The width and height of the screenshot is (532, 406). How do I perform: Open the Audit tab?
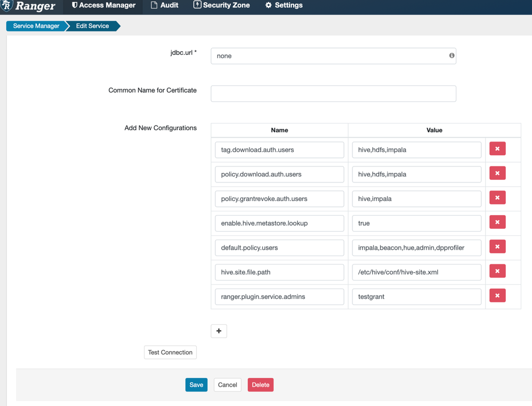pyautogui.click(x=165, y=5)
